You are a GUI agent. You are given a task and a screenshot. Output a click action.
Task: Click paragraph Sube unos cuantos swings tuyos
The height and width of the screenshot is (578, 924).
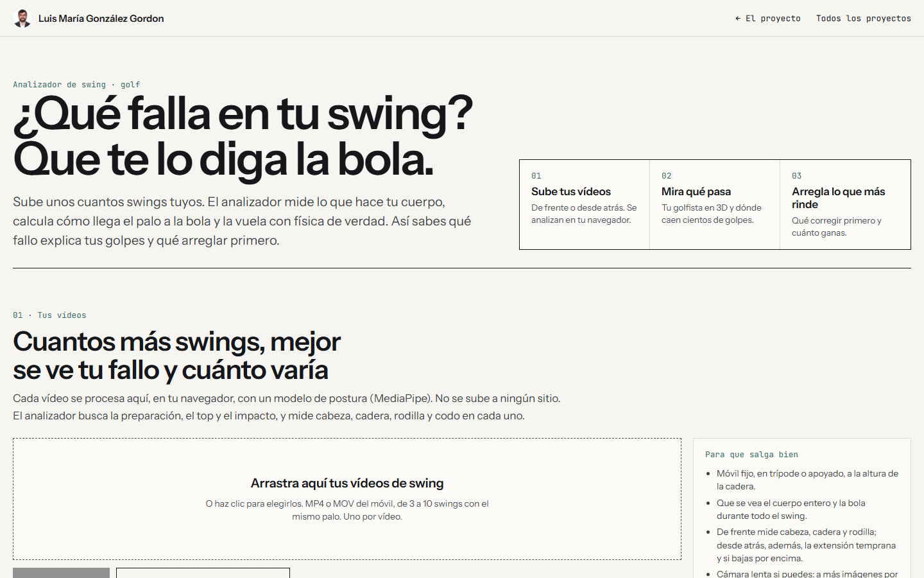click(242, 221)
